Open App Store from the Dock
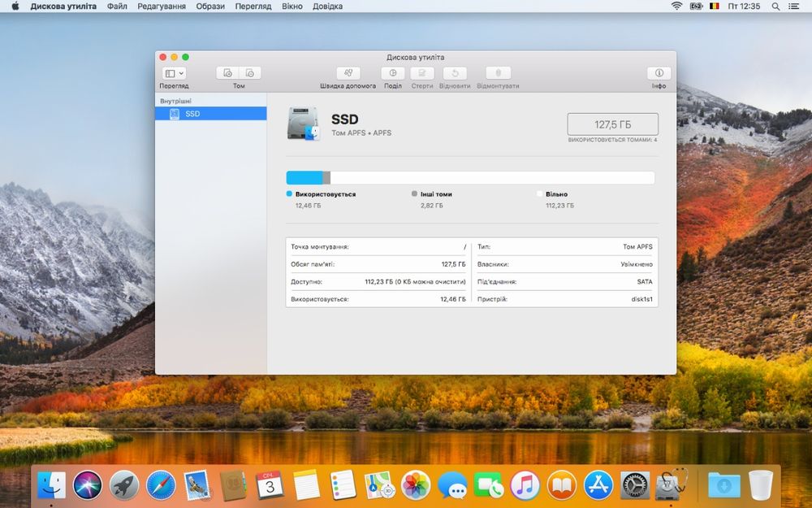The width and height of the screenshot is (812, 508). click(x=598, y=486)
